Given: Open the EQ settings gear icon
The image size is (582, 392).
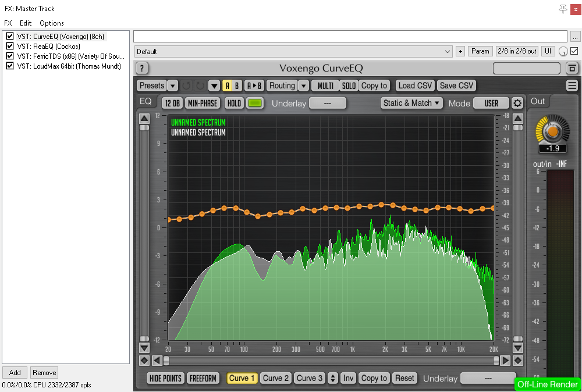Looking at the screenshot, I should point(517,103).
